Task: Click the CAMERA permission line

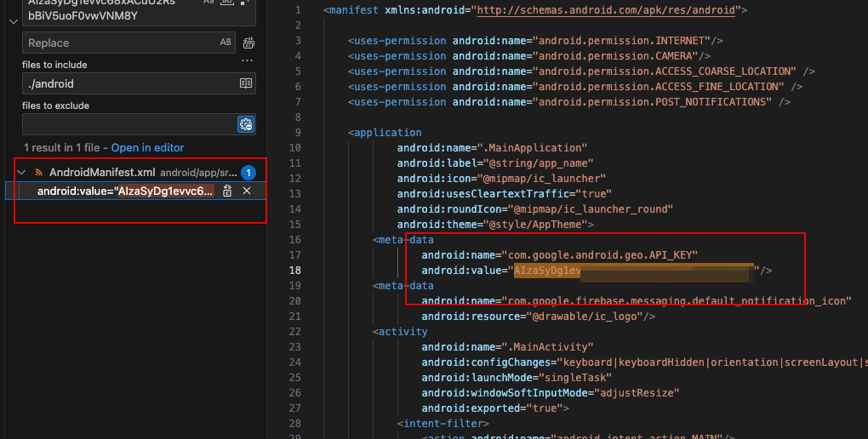Action: tap(529, 56)
